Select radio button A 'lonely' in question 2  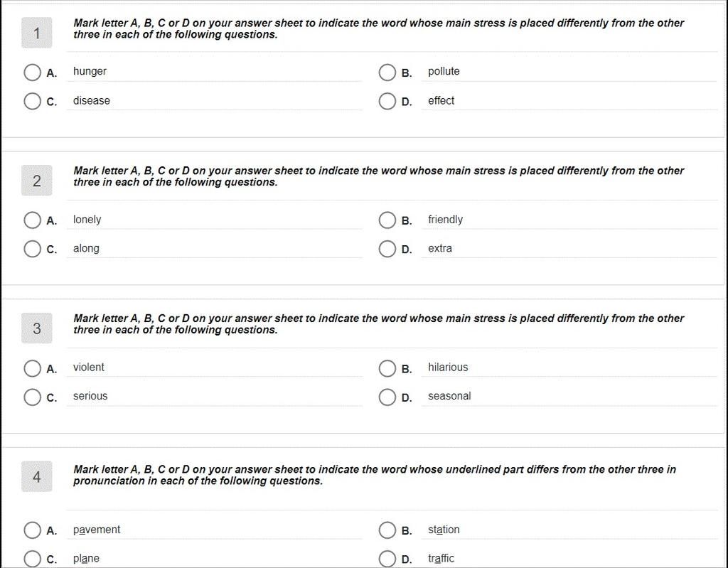32,220
